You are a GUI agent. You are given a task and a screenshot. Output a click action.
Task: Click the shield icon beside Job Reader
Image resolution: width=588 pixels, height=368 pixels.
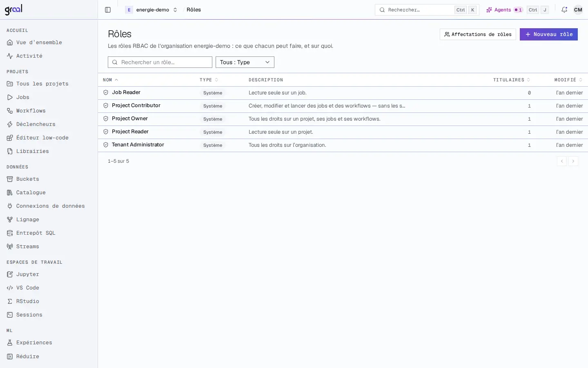[106, 93]
